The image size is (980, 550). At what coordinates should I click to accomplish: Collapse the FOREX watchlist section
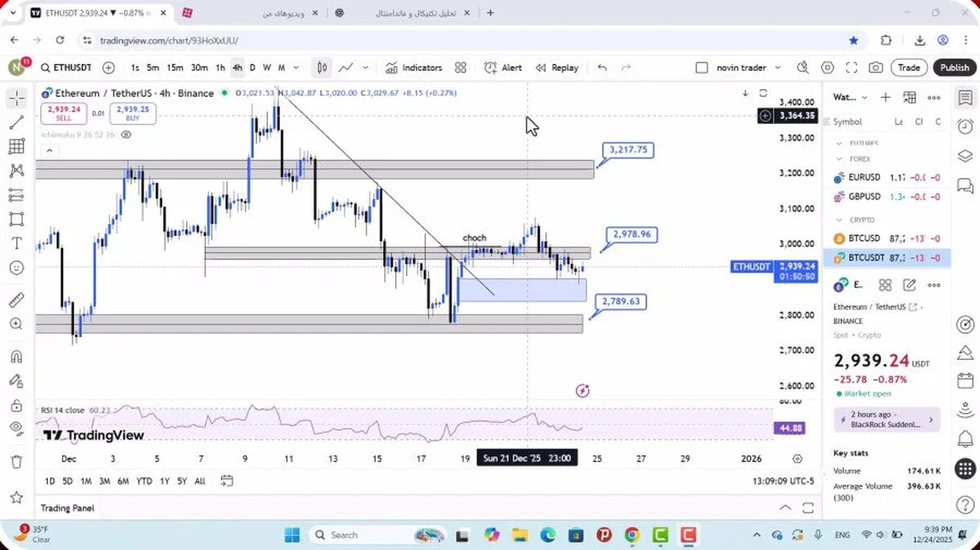pyautogui.click(x=839, y=159)
